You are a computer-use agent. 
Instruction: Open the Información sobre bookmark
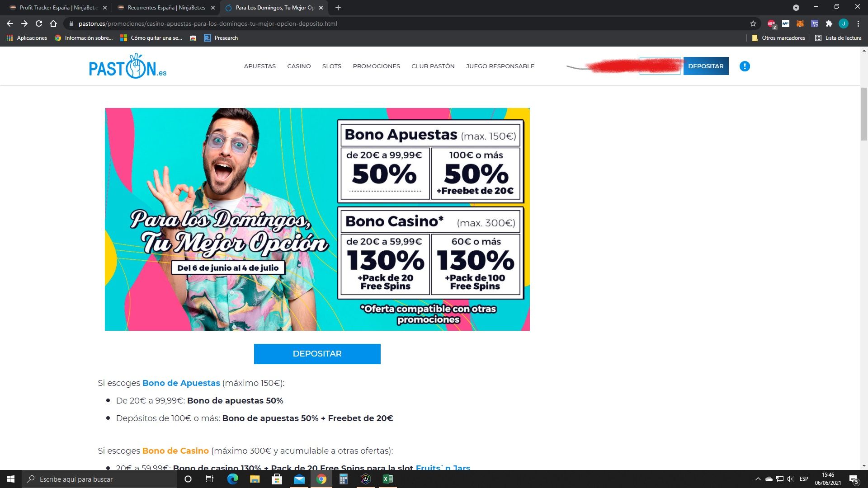pos(84,38)
